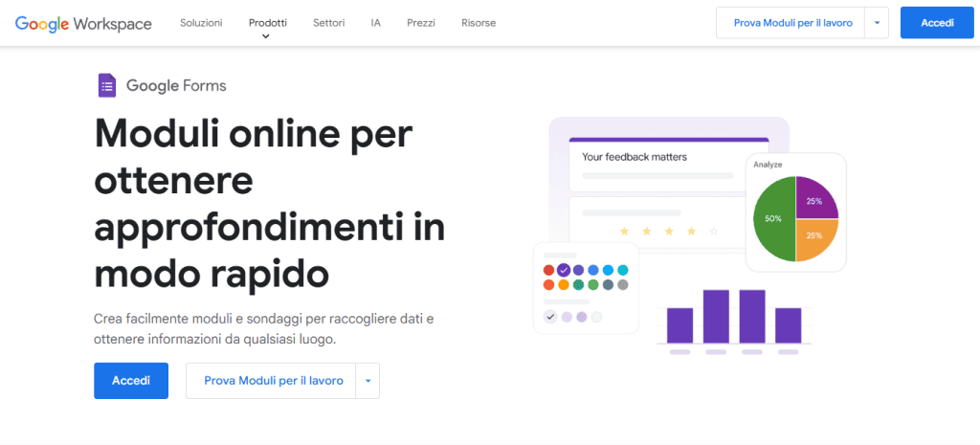Click the 'Analyze' label above pie chart

point(768,165)
